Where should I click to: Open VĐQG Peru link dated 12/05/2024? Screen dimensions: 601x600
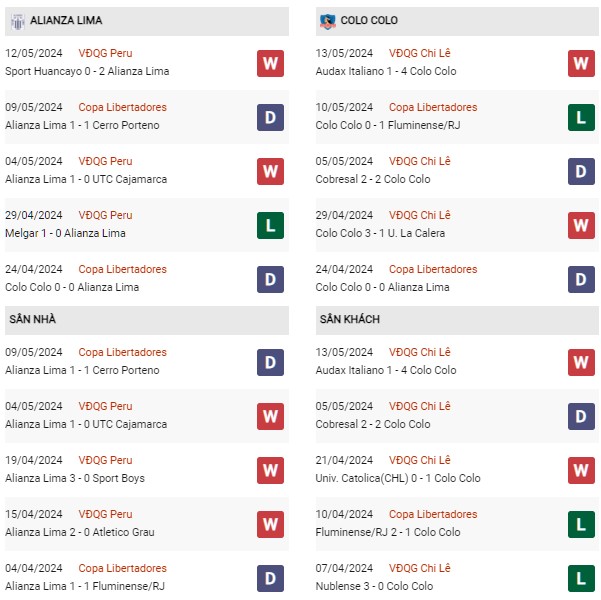point(105,53)
